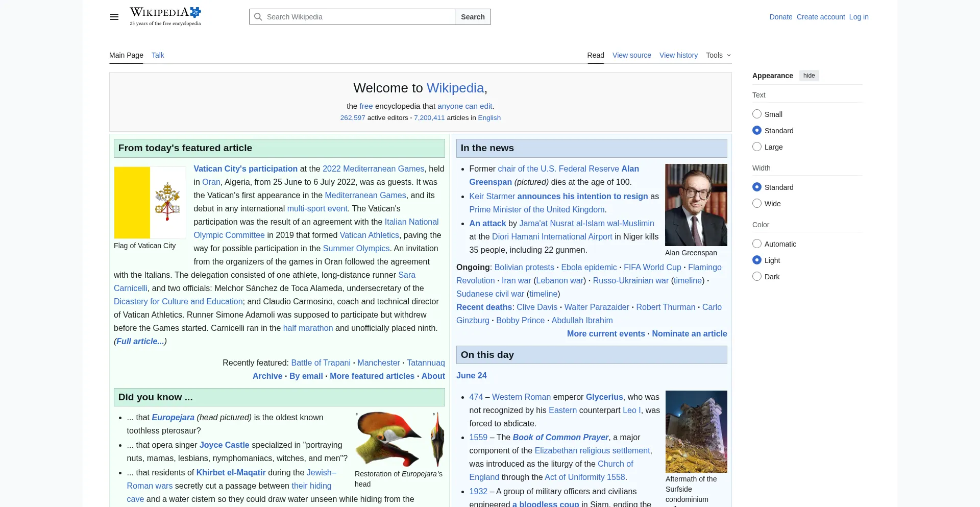Click the Wikipedia logo
The width and height of the screenshot is (980, 507).
tap(165, 16)
